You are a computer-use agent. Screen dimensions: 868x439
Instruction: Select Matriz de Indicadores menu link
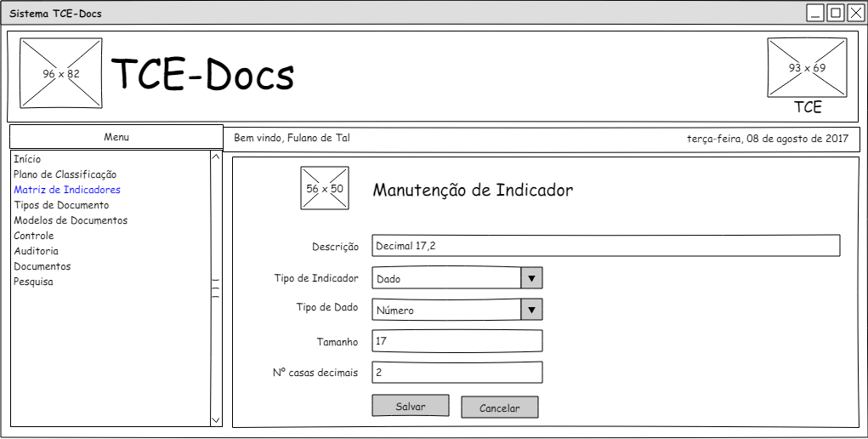click(67, 190)
